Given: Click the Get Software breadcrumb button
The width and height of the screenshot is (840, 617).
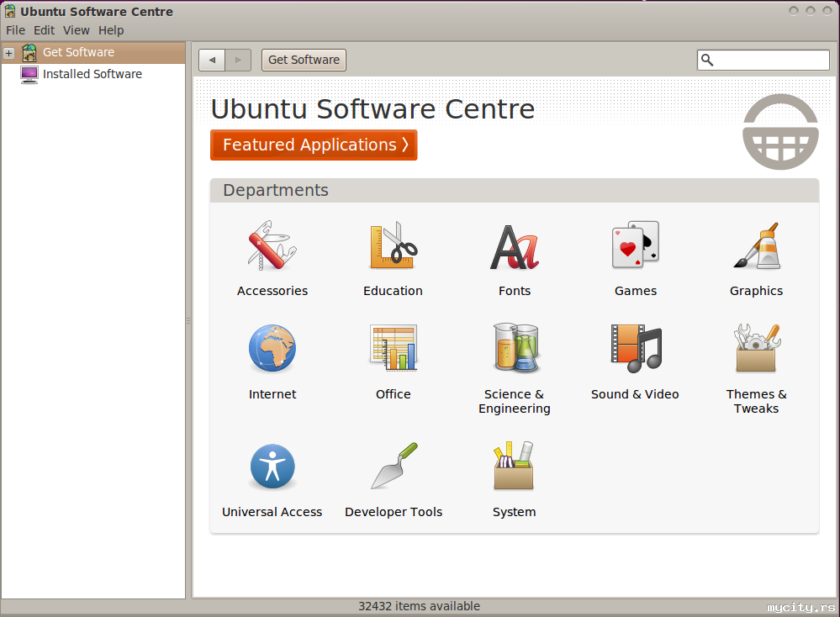Looking at the screenshot, I should pos(304,60).
